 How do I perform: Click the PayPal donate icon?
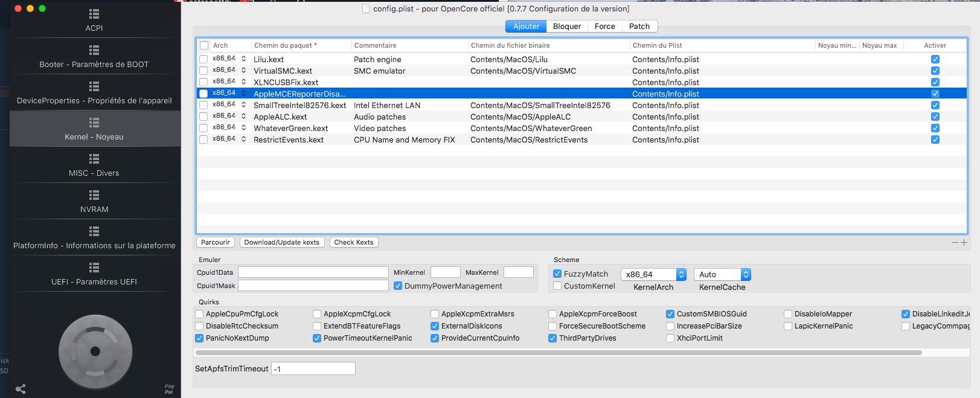pos(169,389)
